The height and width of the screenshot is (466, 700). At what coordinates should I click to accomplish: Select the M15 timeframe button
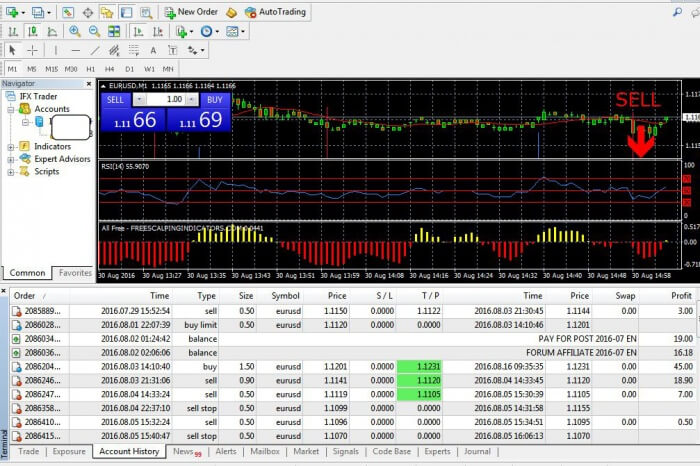pos(50,68)
